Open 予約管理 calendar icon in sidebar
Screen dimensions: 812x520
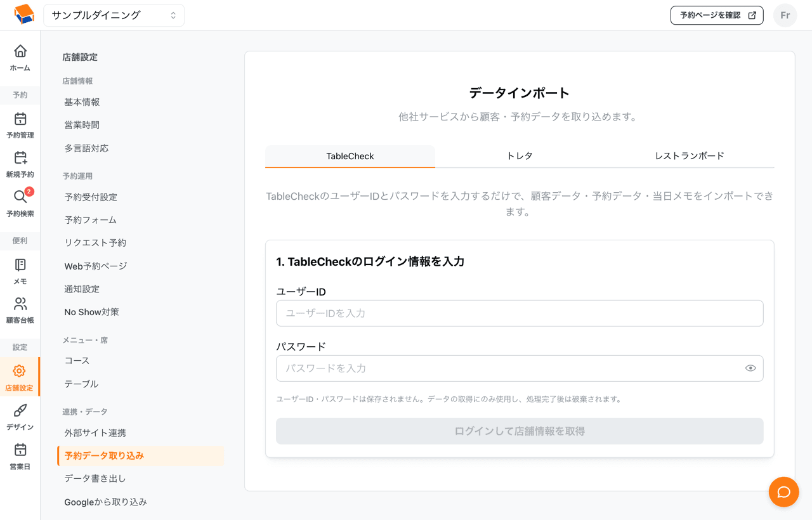tap(20, 119)
